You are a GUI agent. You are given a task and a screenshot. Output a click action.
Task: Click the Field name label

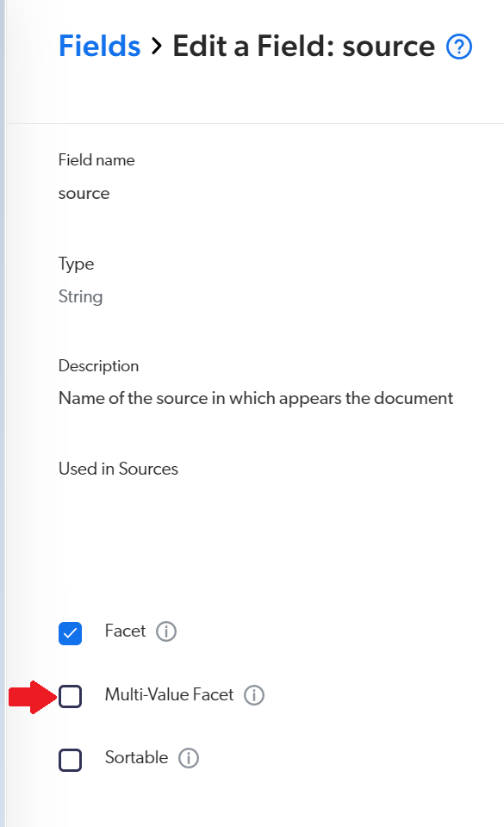tap(96, 160)
